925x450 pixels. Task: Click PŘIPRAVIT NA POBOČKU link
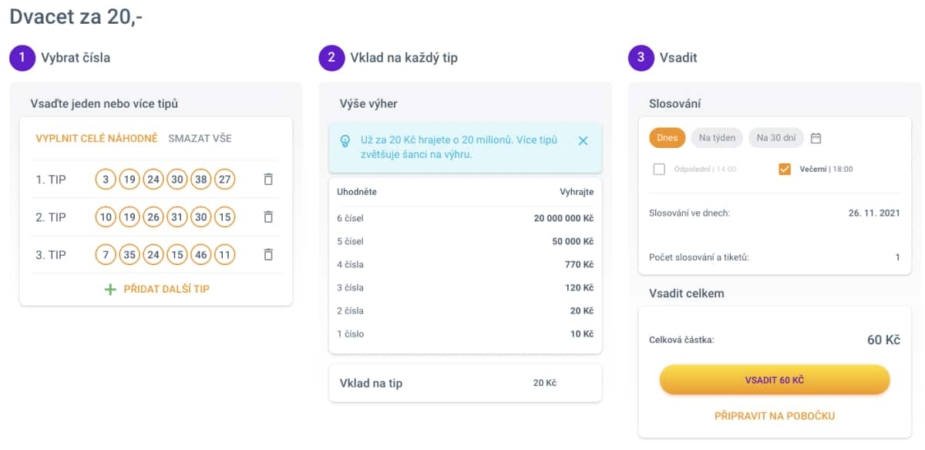[775, 416]
